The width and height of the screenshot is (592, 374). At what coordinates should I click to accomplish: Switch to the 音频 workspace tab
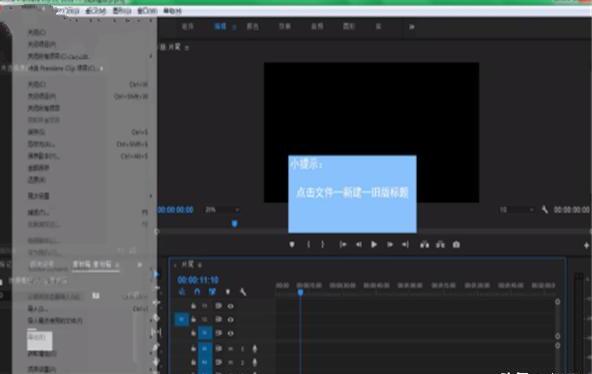pos(317,26)
